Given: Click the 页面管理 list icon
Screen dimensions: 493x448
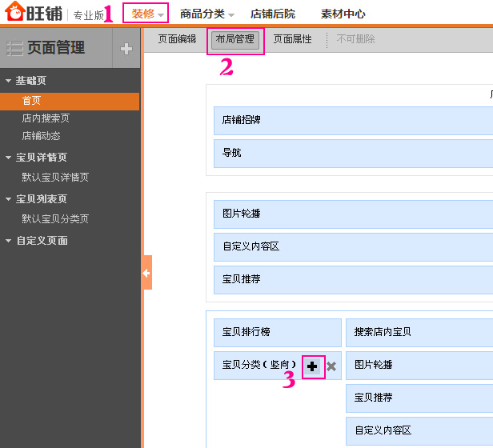Looking at the screenshot, I should 14,49.
